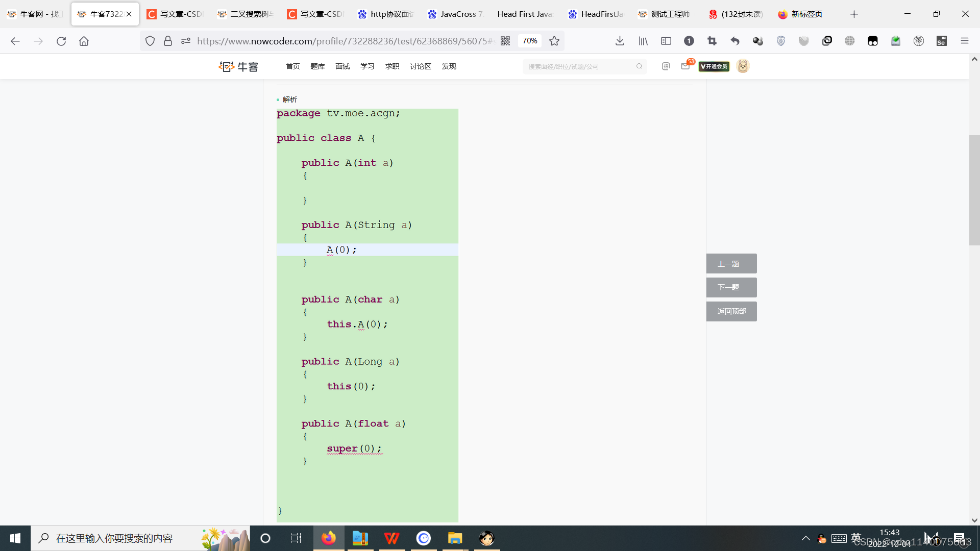Click the screenshot crop extension icon
Screen dimensions: 980x551
tap(712, 41)
